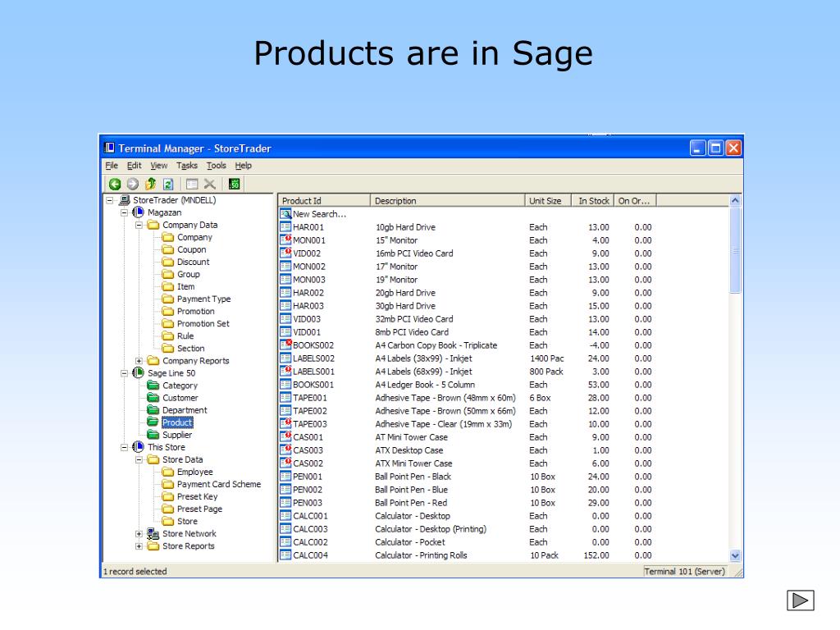This screenshot has height=630, width=840.
Task: Click the computer icon beside StoreTrader (MNDELL)
Action: click(x=125, y=200)
